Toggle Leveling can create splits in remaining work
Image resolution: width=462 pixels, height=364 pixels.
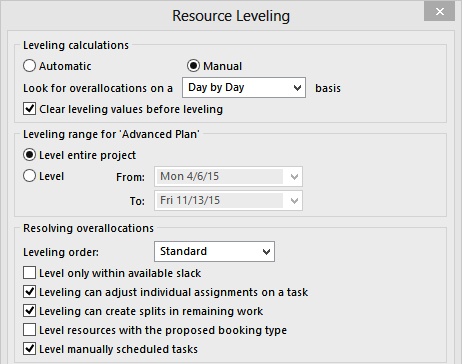(x=29, y=311)
